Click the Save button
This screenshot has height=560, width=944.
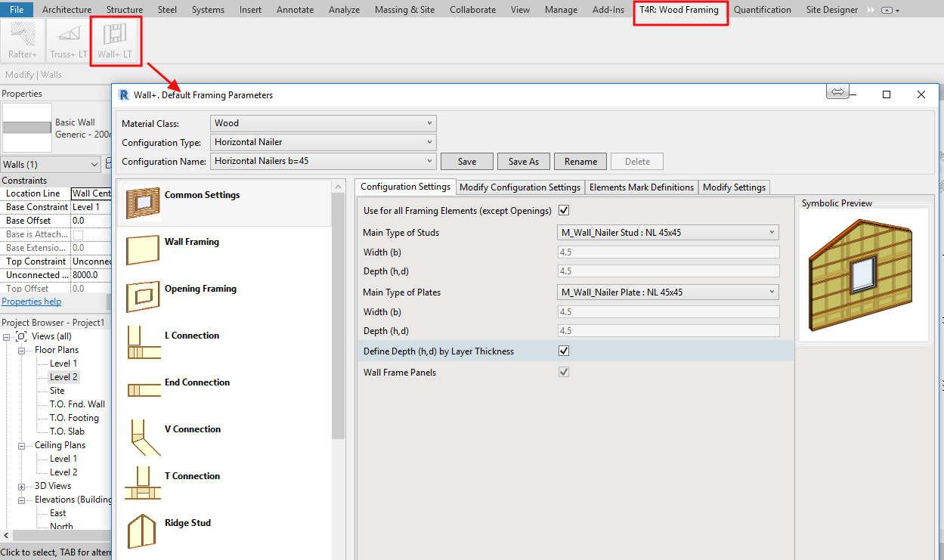[x=467, y=161]
